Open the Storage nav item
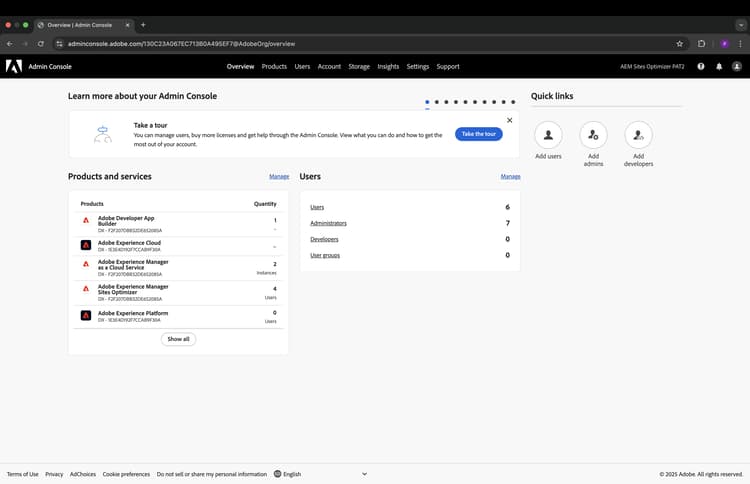The image size is (750, 484). click(359, 66)
